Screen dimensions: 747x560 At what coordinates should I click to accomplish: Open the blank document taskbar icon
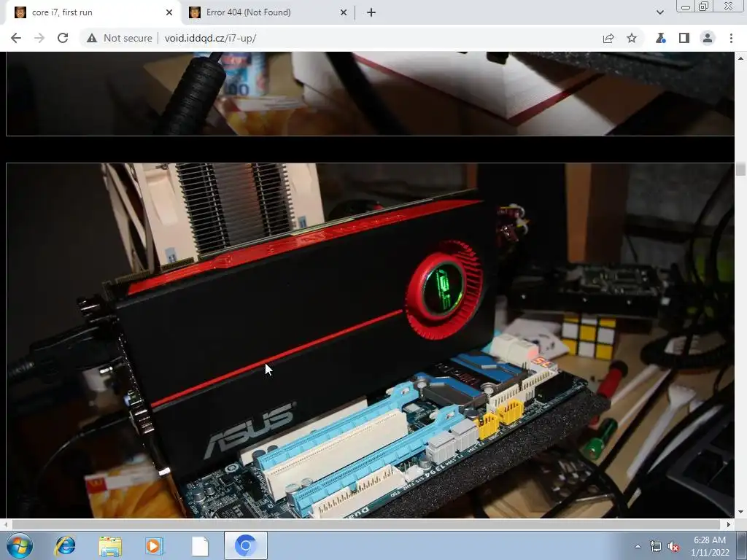point(200,545)
